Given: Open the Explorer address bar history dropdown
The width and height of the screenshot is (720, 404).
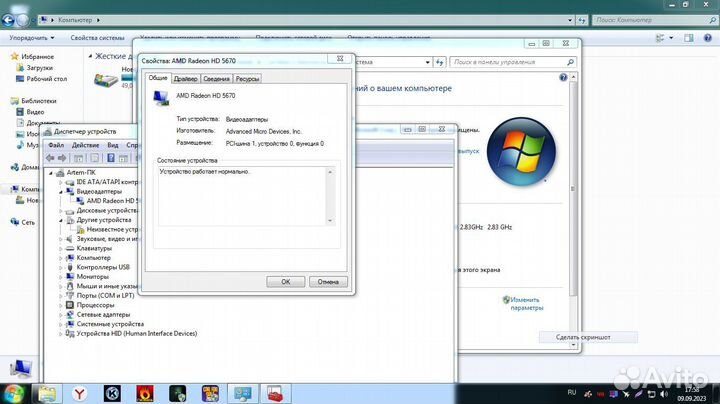Looking at the screenshot, I should click(x=570, y=20).
